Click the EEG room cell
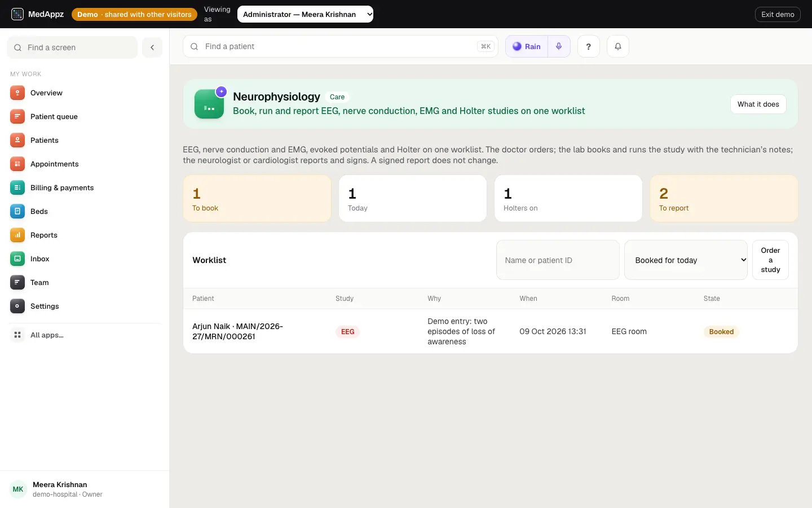This screenshot has height=508, width=812. coord(629,331)
